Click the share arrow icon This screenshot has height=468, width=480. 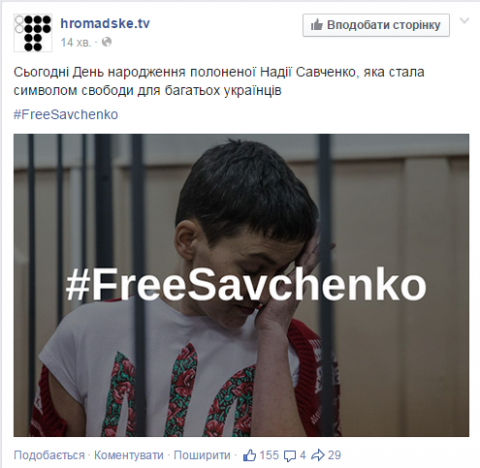click(x=318, y=455)
